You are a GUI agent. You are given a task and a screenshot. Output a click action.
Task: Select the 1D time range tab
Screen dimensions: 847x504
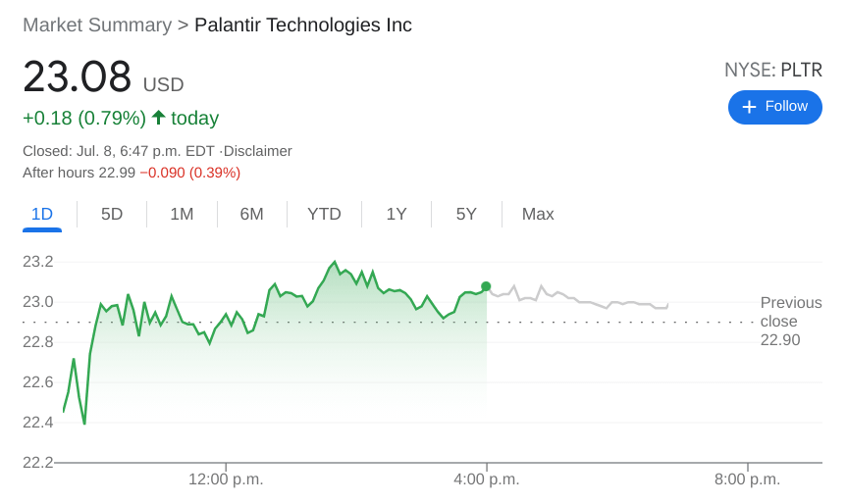tap(42, 214)
